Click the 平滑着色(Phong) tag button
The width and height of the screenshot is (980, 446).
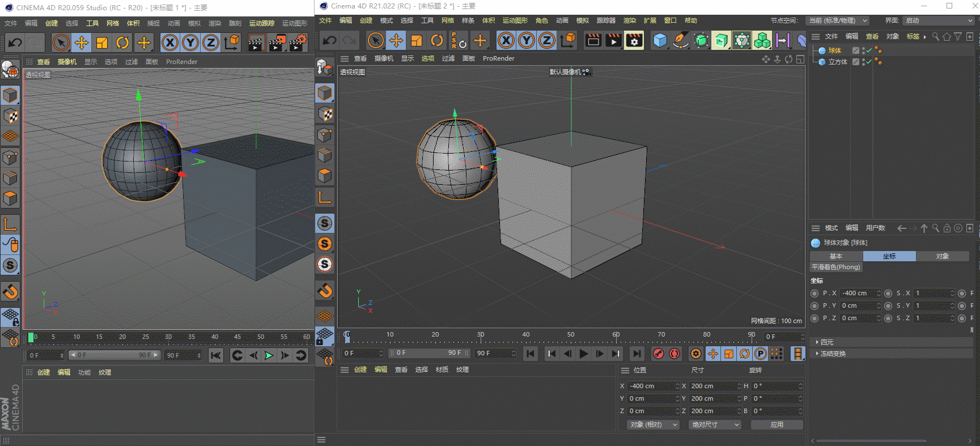click(835, 267)
